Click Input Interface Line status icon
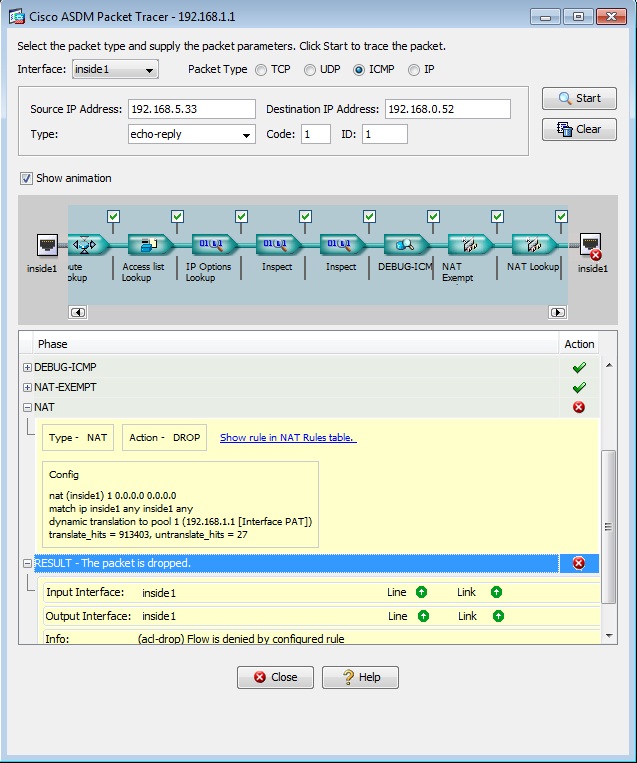Image resolution: width=637 pixels, height=763 pixels. 421,592
